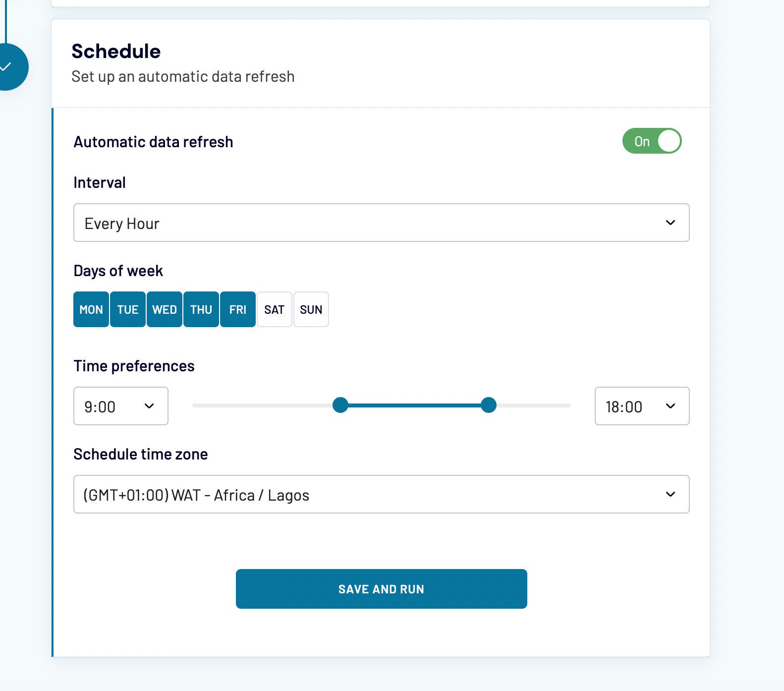Turn off Automatic data refresh
The height and width of the screenshot is (691, 784).
pyautogui.click(x=652, y=141)
